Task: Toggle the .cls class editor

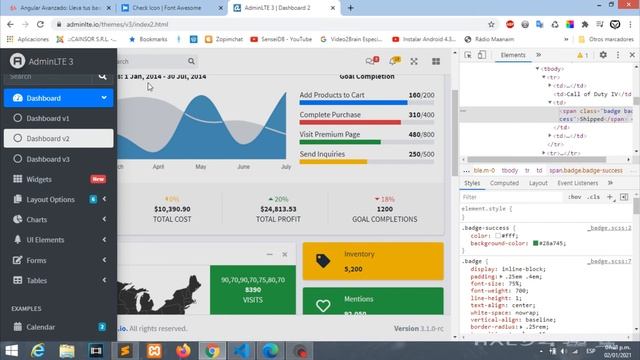Action: coord(593,197)
